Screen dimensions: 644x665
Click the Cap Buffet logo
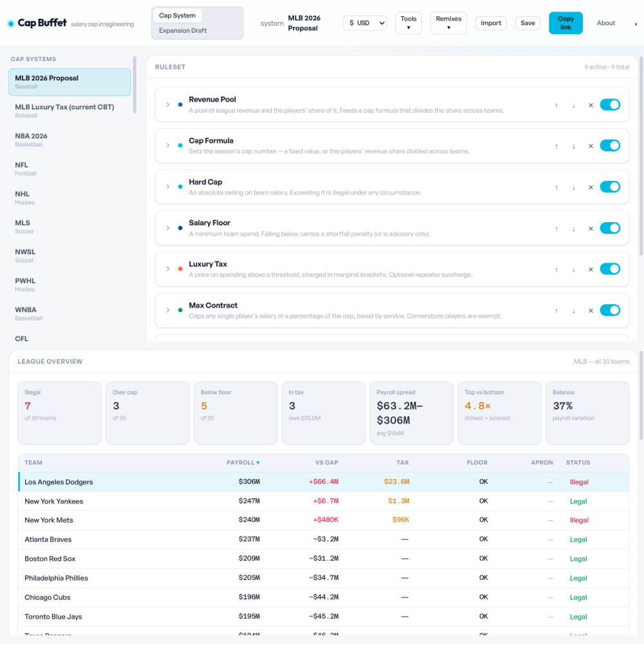[37, 23]
